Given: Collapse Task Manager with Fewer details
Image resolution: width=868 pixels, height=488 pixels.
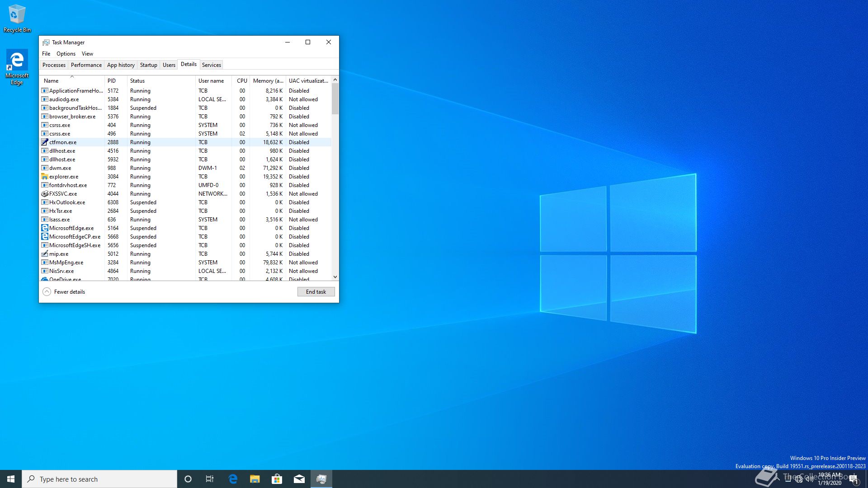Looking at the screenshot, I should pyautogui.click(x=64, y=292).
